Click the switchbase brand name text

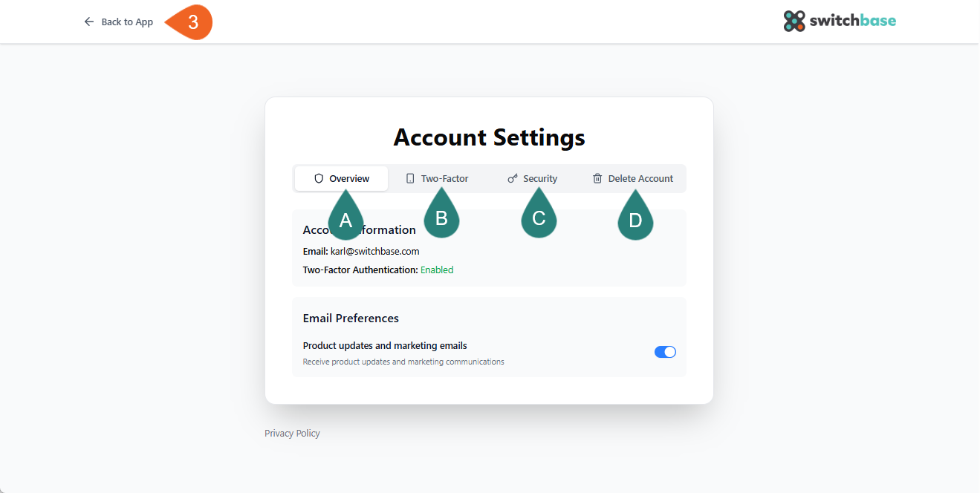[853, 21]
